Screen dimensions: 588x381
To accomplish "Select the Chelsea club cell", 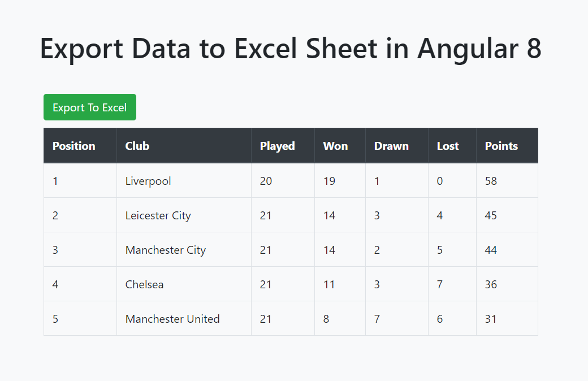I will [144, 284].
